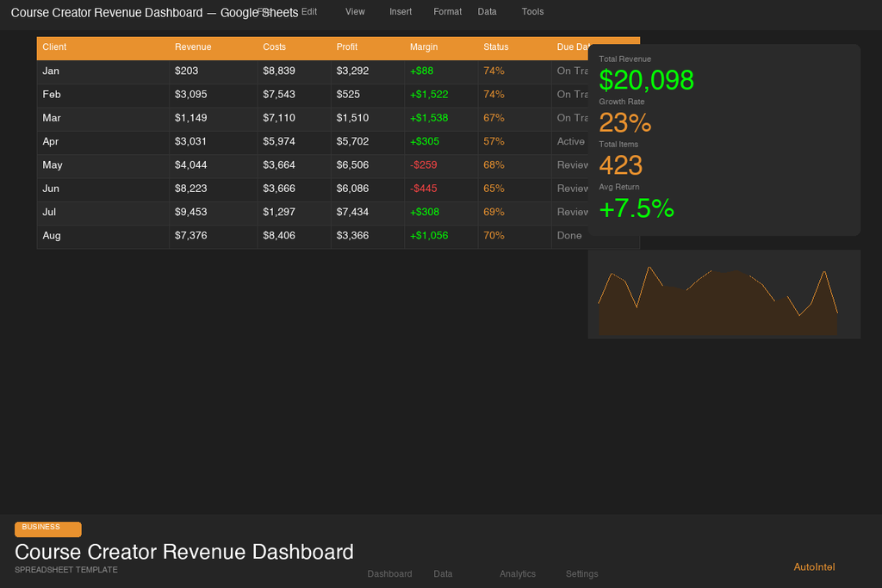Viewport: 882px width, 588px height.
Task: Click the Profit column header
Action: pyautogui.click(x=368, y=47)
